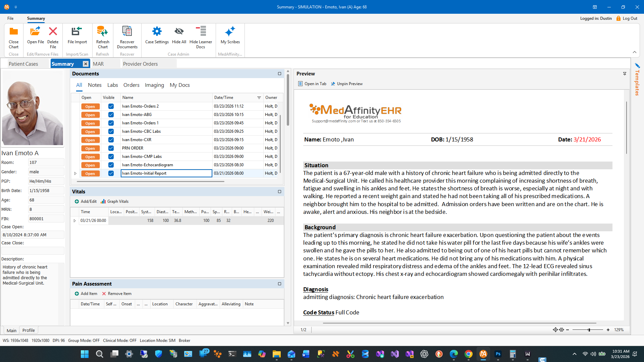This screenshot has height=362, width=644.
Task: Uncheck Visible for Ivan Emoto-Echocardiogram
Action: (111, 165)
